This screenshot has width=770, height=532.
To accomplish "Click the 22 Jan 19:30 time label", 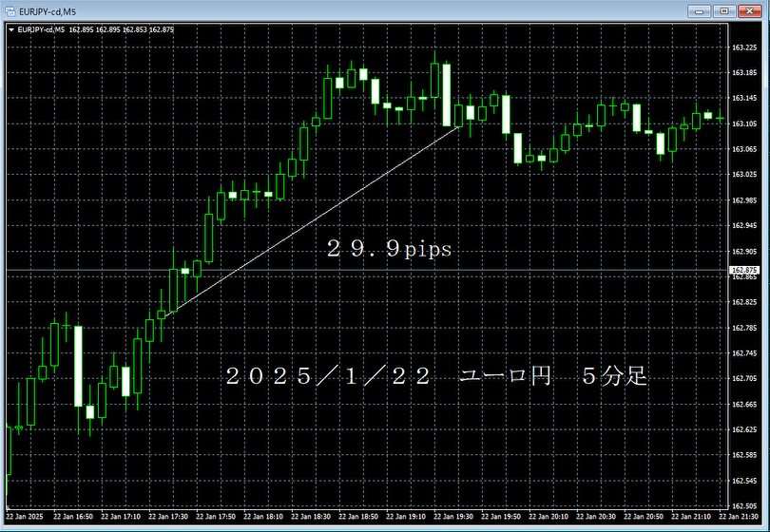I will (453, 517).
